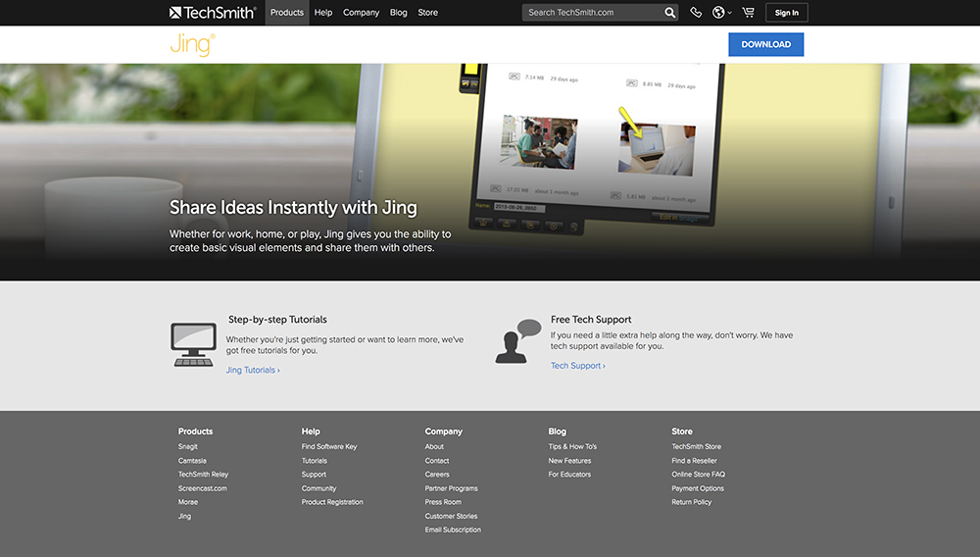The height and width of the screenshot is (557, 980).
Task: Click the footer Products heading
Action: tap(195, 431)
